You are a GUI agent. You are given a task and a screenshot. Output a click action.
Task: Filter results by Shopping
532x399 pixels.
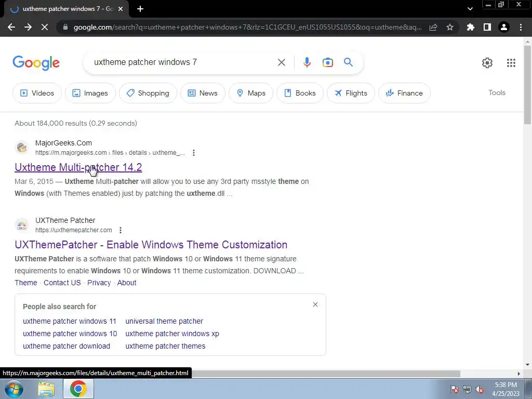coord(148,93)
